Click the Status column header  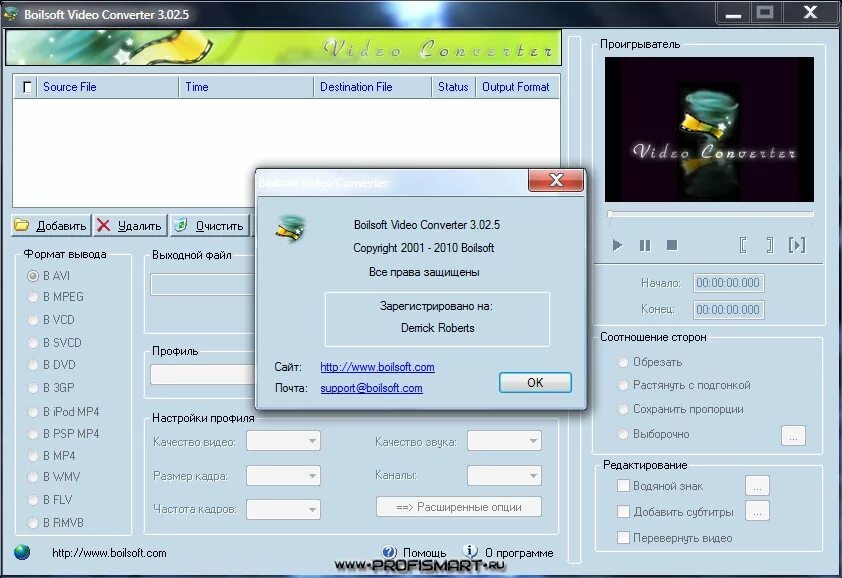453,87
